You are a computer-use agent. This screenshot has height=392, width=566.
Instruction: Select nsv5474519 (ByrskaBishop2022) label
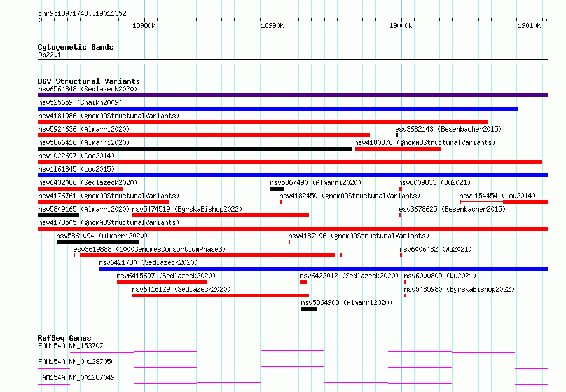coord(187,209)
